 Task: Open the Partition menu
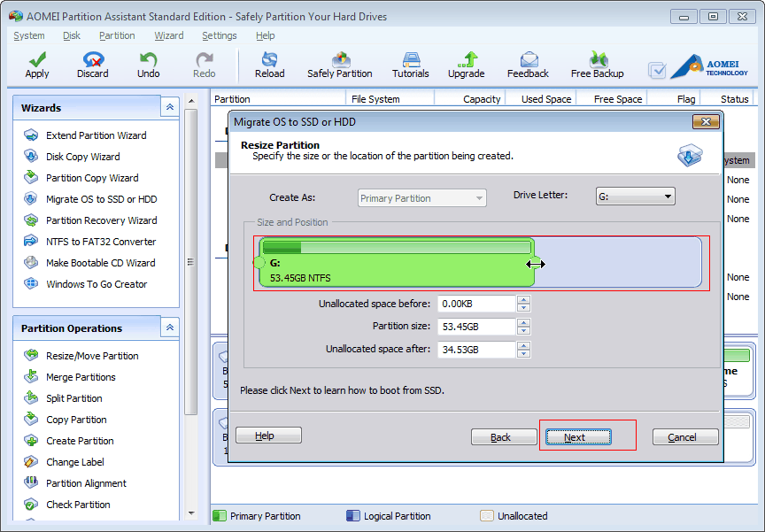(x=117, y=35)
